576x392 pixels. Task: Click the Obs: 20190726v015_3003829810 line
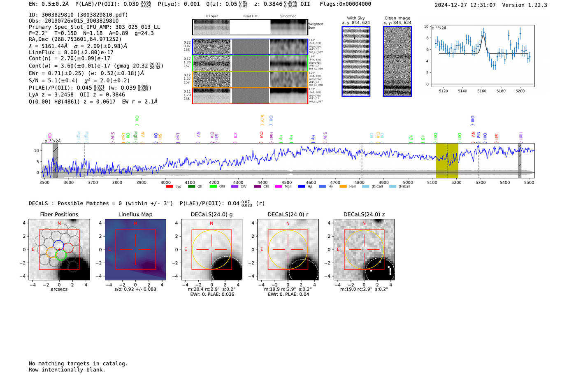tap(74, 21)
